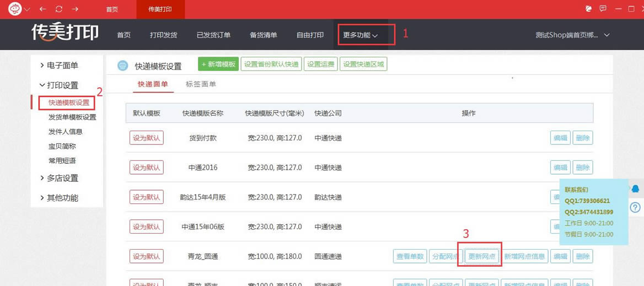Edit the 货到付款 template

click(x=560, y=138)
